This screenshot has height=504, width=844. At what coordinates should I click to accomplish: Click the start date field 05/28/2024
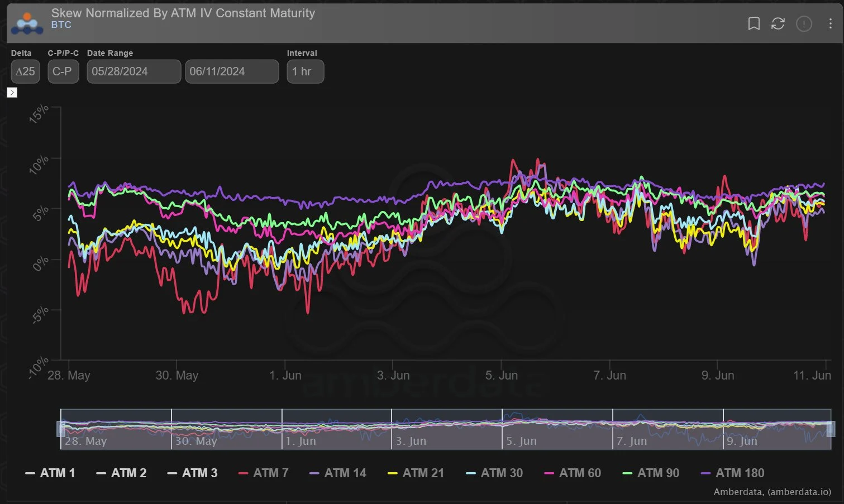(134, 71)
